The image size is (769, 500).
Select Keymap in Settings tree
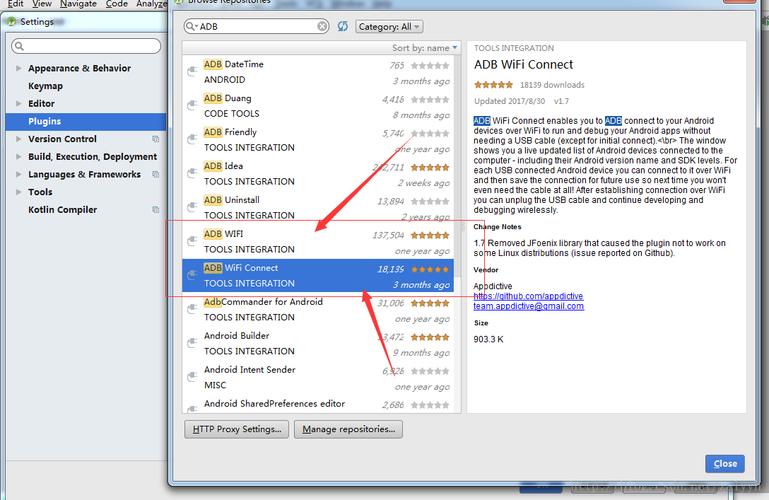coord(46,86)
